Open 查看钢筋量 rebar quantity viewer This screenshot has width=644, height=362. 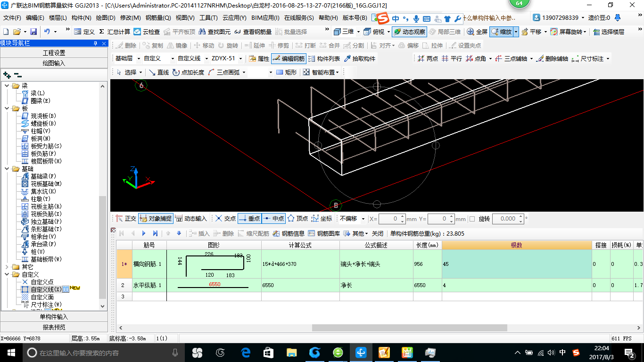[x=253, y=32]
